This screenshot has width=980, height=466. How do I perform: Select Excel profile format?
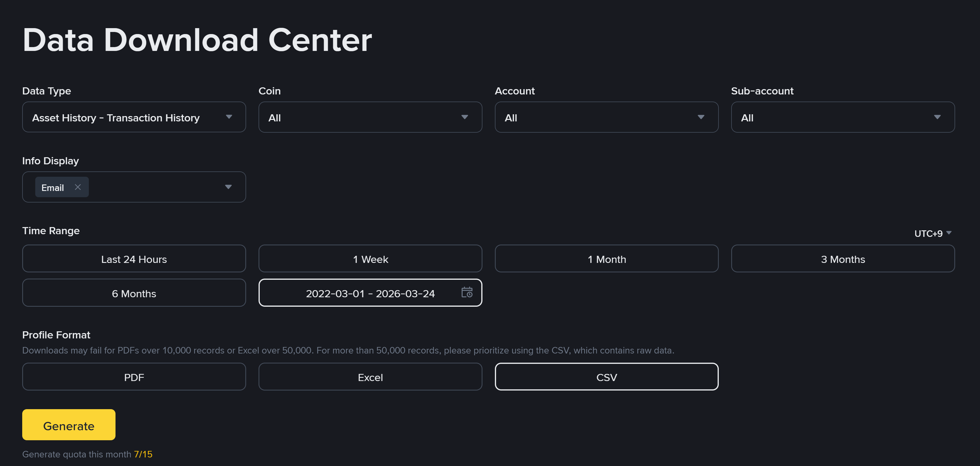[x=370, y=377]
